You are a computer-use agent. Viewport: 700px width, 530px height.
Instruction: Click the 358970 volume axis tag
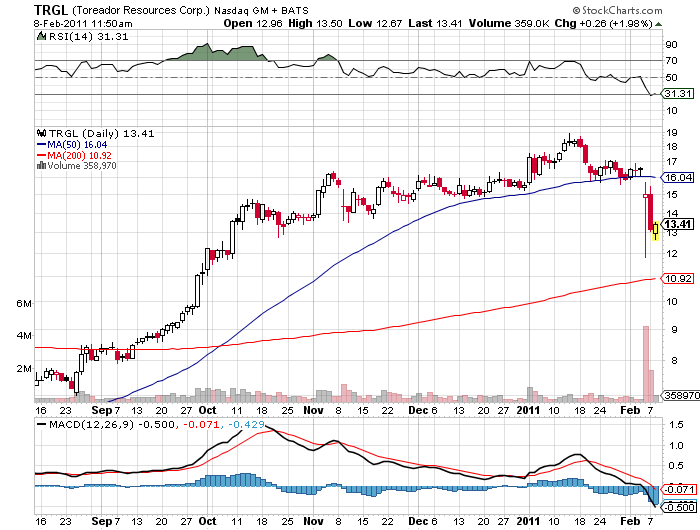pos(680,395)
